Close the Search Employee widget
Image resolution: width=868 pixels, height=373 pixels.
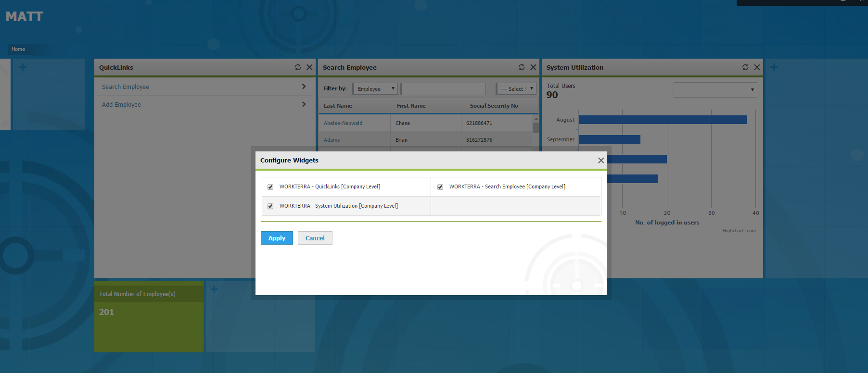[533, 67]
